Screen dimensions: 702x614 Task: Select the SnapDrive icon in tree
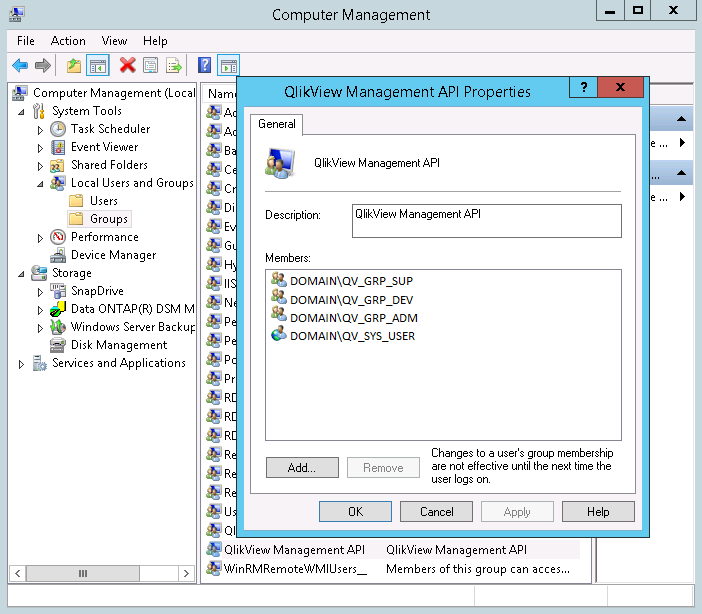pos(58,291)
